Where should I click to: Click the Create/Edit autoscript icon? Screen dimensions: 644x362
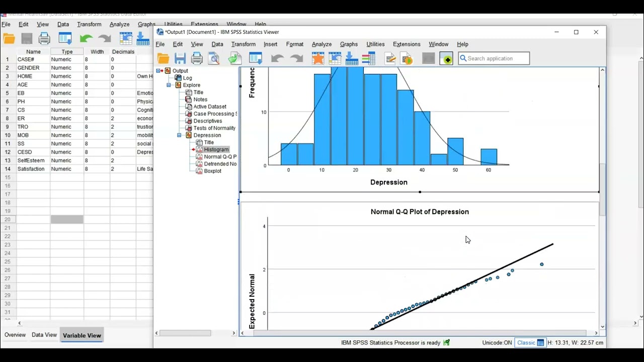[390, 59]
